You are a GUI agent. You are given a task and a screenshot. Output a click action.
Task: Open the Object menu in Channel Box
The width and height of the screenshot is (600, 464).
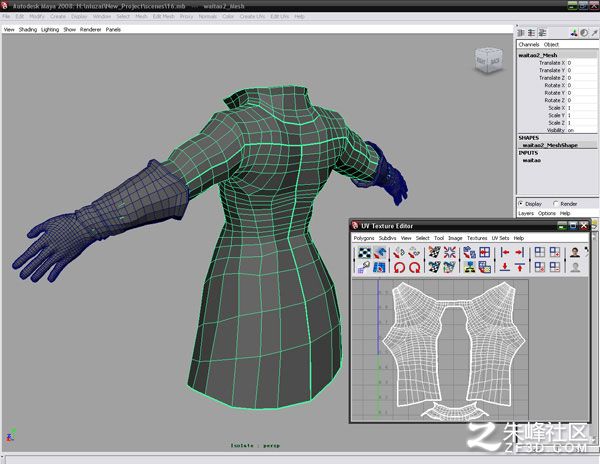click(551, 44)
